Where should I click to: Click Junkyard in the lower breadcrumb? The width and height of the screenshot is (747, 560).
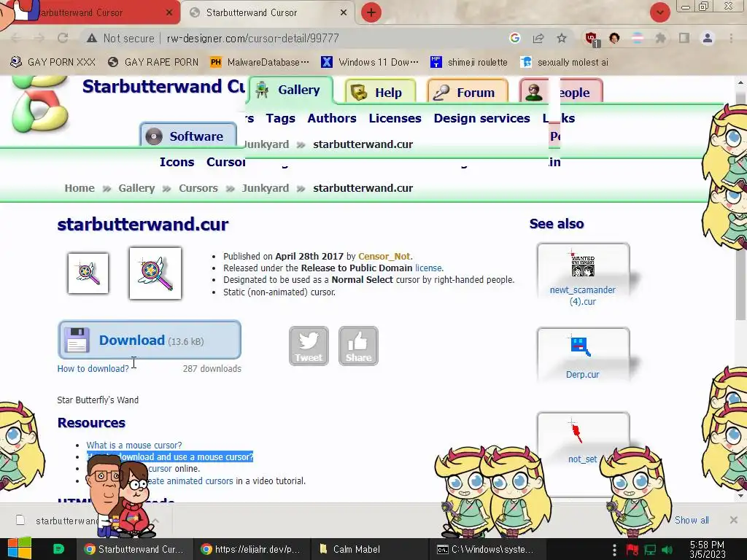(x=265, y=188)
